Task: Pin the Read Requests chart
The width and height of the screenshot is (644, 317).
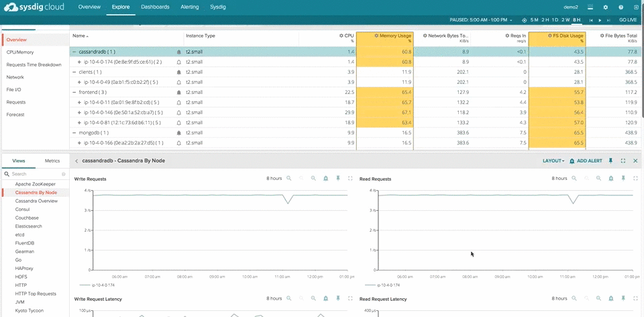Action: (x=623, y=179)
